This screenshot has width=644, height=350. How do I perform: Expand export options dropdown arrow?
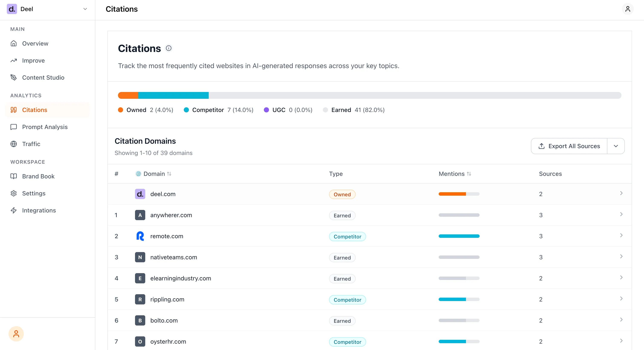pyautogui.click(x=616, y=146)
